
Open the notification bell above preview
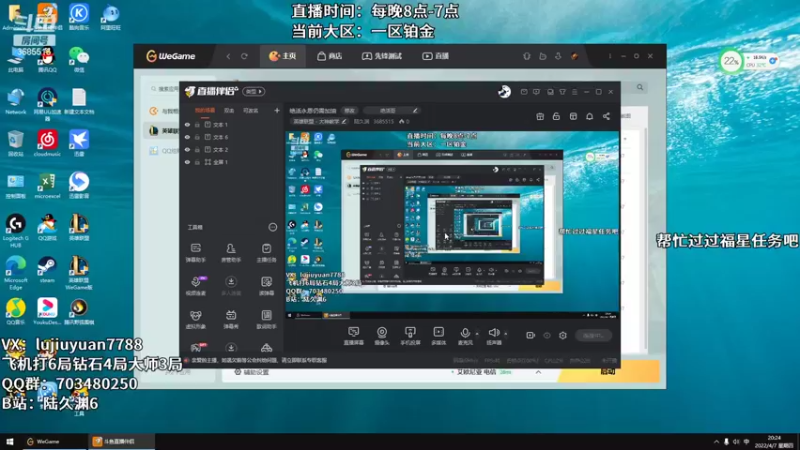pos(589,116)
